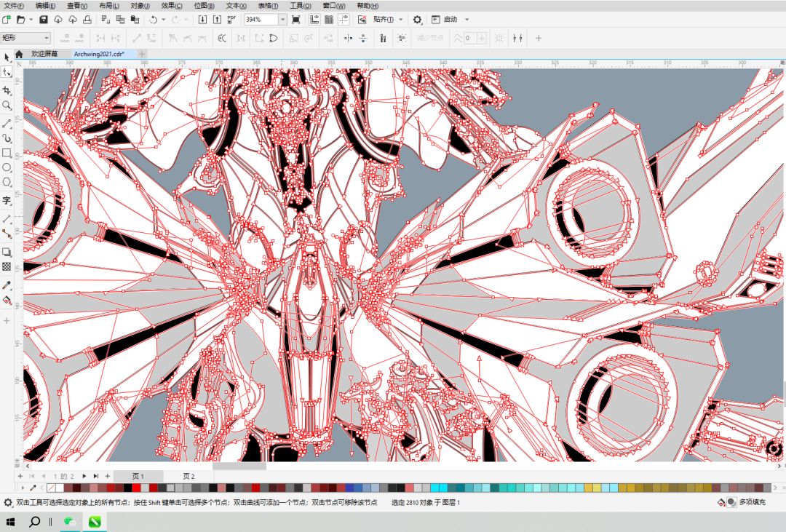
Task: Add new document tab with plus
Action: (142, 54)
